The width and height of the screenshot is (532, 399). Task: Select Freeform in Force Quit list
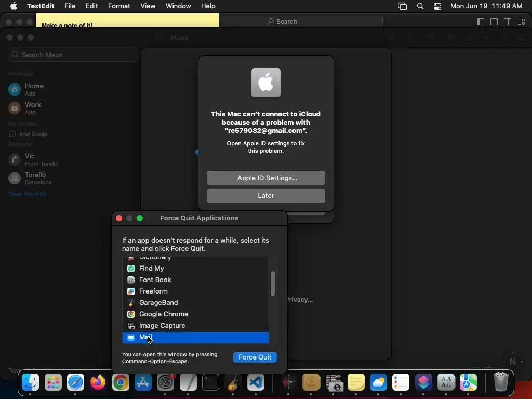pos(195,291)
